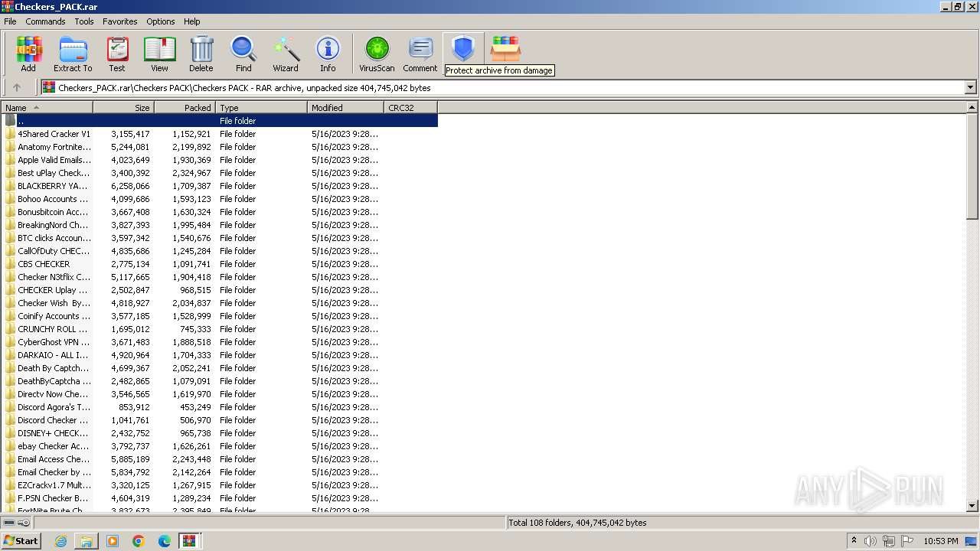This screenshot has width=980, height=551.
Task: Show archive Info icon
Action: 328,54
